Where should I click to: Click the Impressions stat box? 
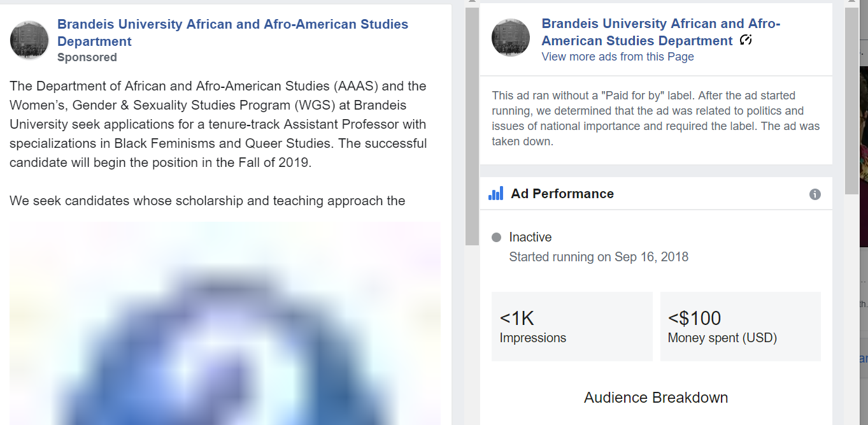[x=572, y=326]
